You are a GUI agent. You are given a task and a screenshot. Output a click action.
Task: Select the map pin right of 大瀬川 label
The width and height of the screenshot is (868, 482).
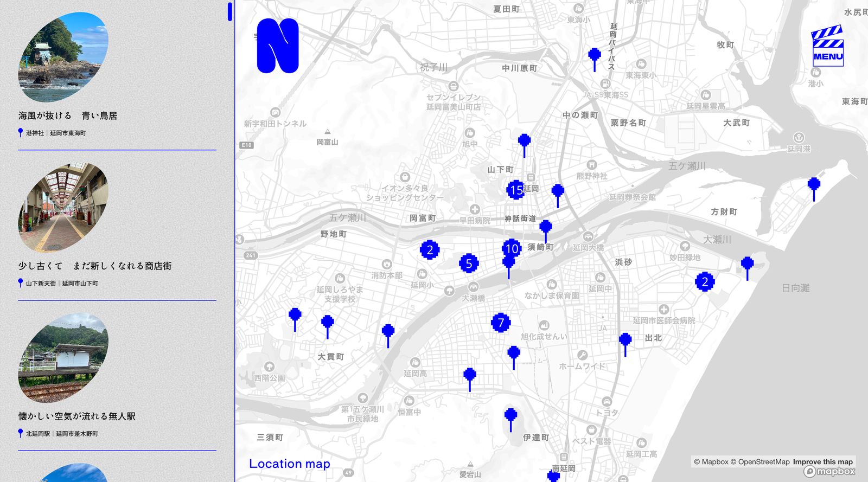click(748, 268)
